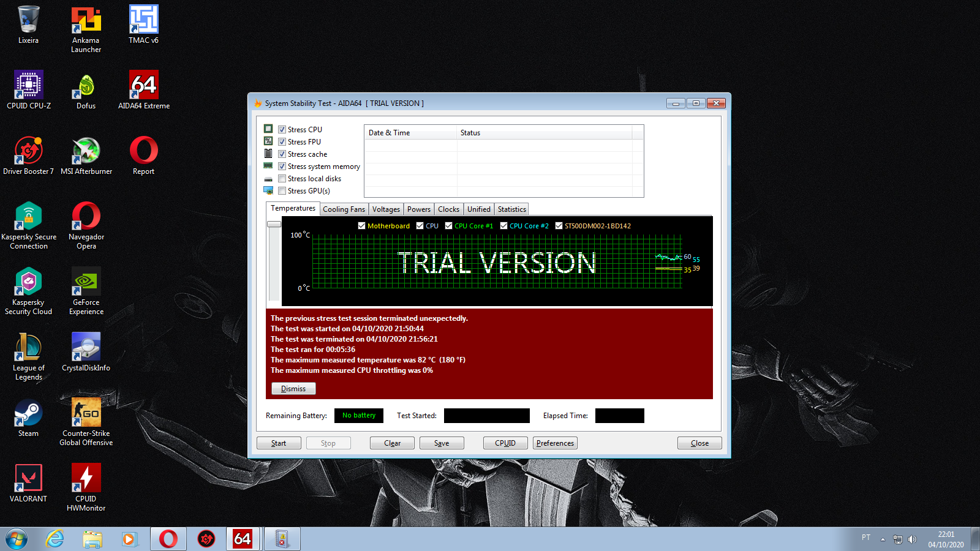Image resolution: width=980 pixels, height=551 pixels.
Task: Open the Lixeira recycle bin icon
Action: point(28,25)
